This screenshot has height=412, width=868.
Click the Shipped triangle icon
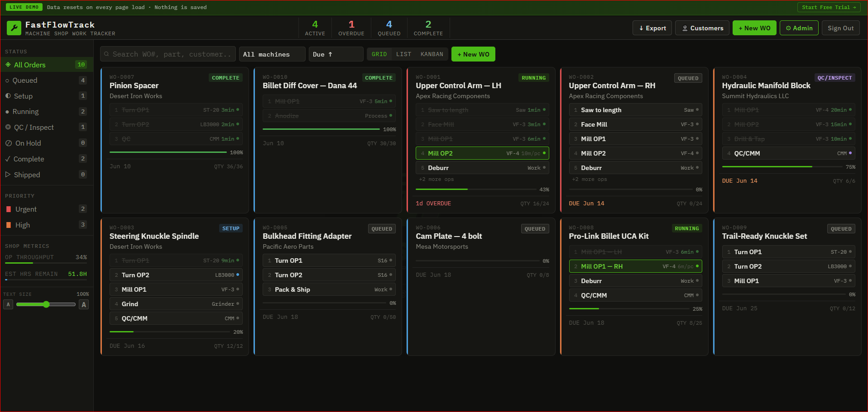point(8,175)
